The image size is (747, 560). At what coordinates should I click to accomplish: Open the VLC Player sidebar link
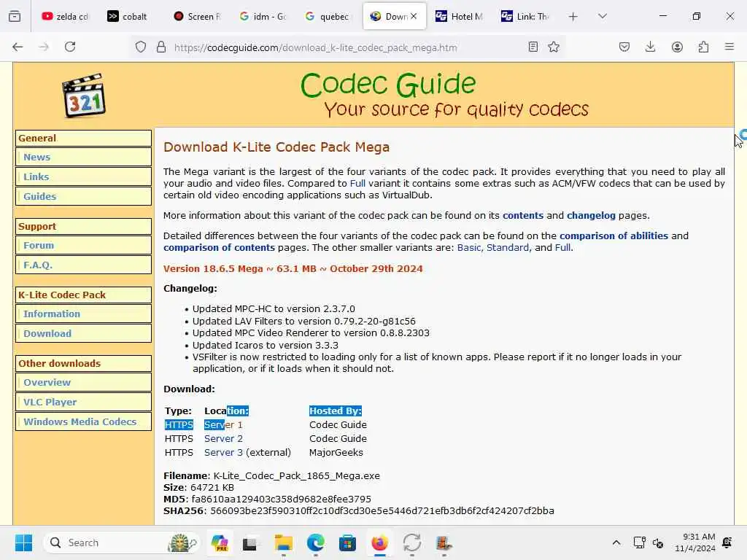[50, 402]
